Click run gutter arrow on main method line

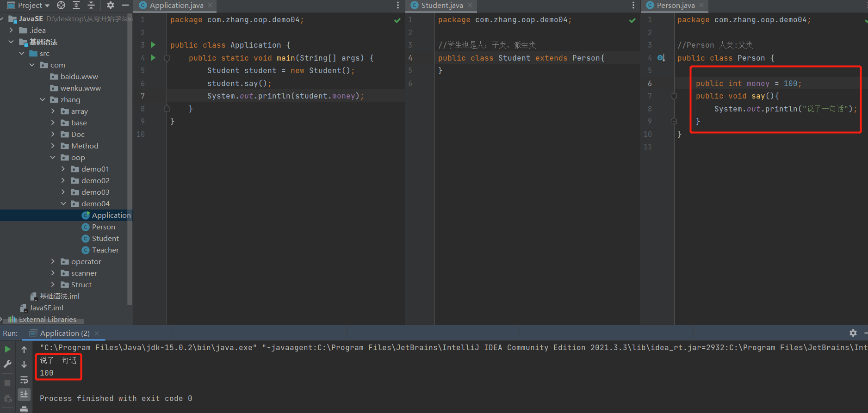tap(153, 58)
